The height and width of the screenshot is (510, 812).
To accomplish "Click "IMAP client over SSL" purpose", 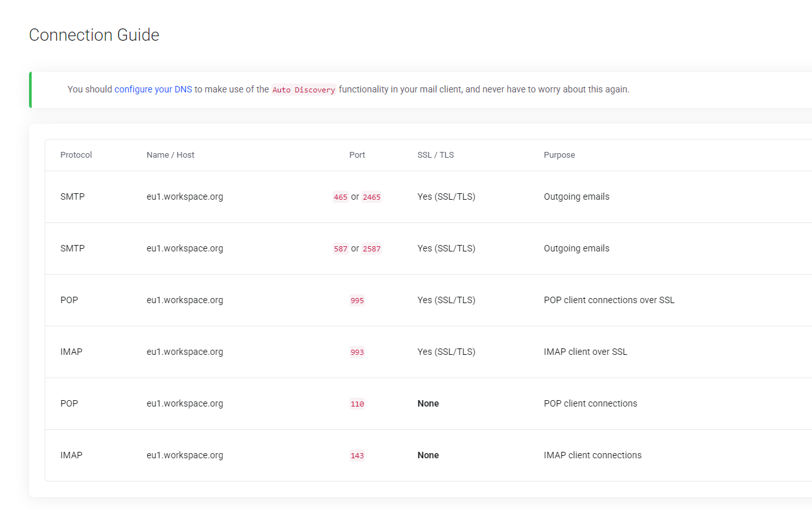I will coord(586,352).
